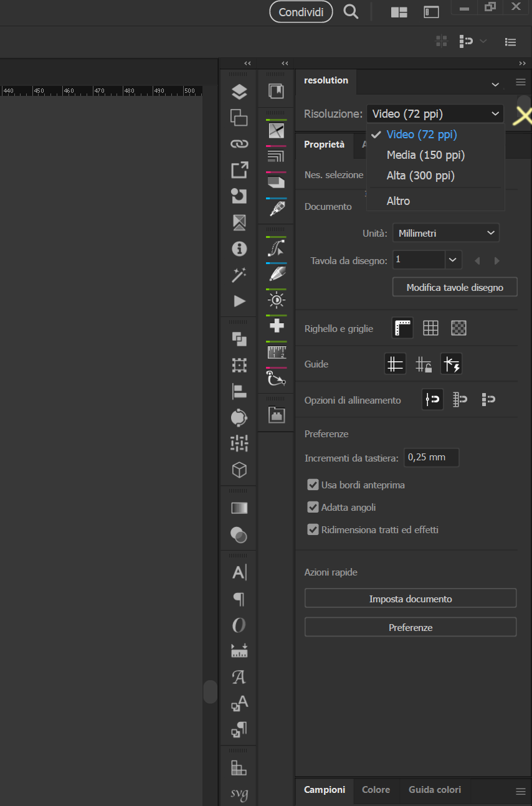Screen dimensions: 532x806
Task: Show the transparency grid icon under Righello e griglie
Action: (x=458, y=328)
